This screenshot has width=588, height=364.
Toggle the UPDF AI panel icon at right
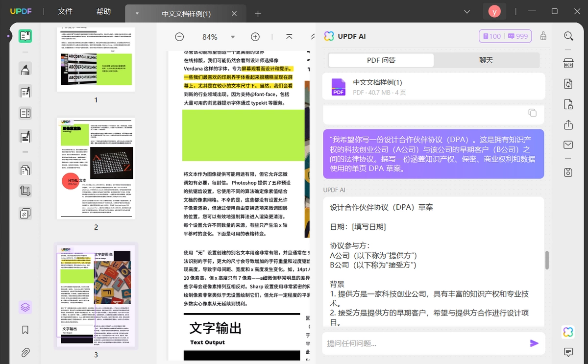tap(568, 332)
